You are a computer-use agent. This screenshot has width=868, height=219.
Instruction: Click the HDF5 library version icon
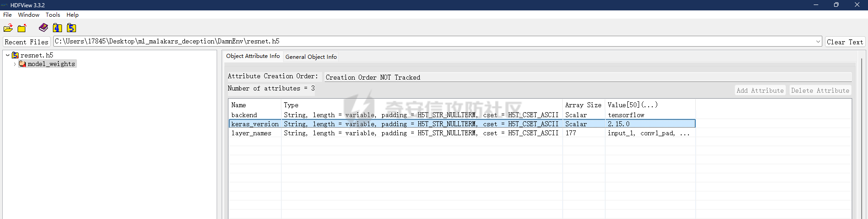tap(71, 28)
